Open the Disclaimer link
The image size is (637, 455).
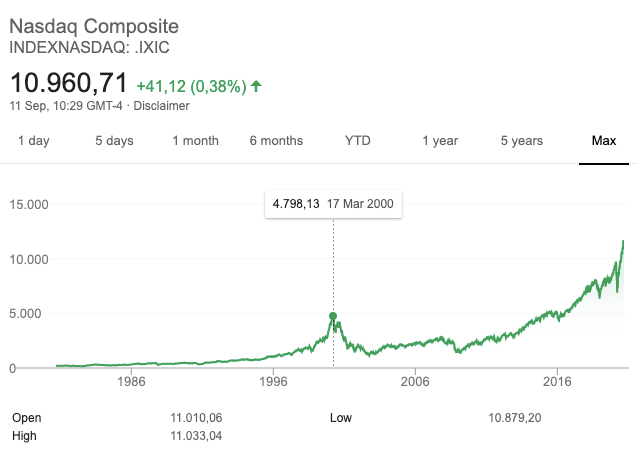[x=161, y=106]
